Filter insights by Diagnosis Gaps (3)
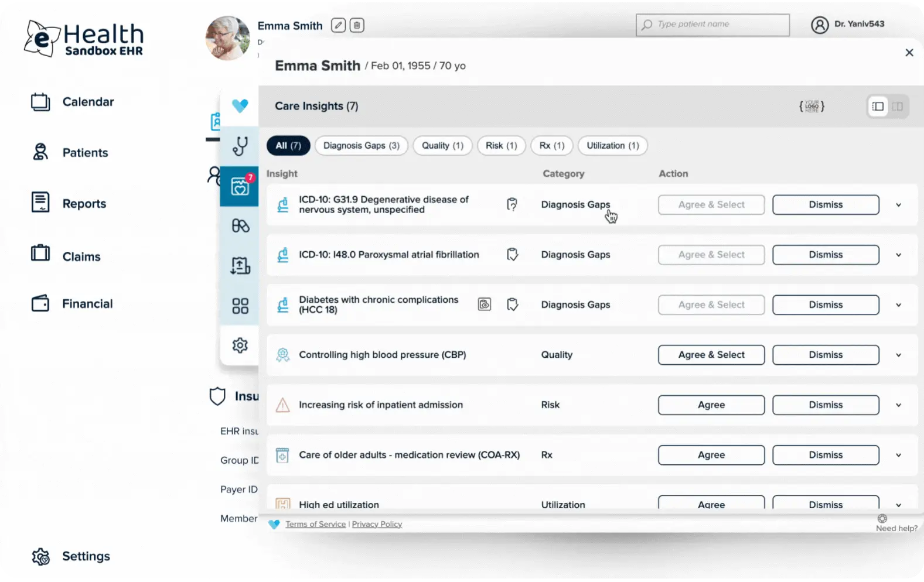The image size is (924, 582). [361, 146]
